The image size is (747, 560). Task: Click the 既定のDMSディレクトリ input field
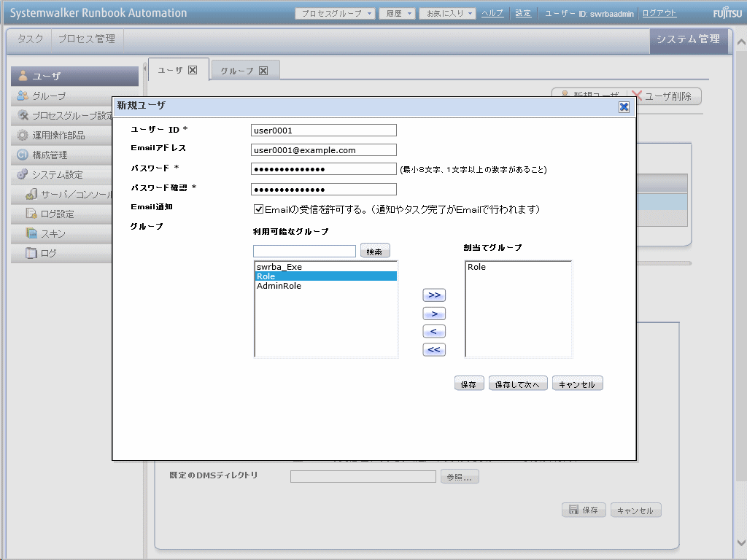point(363,477)
